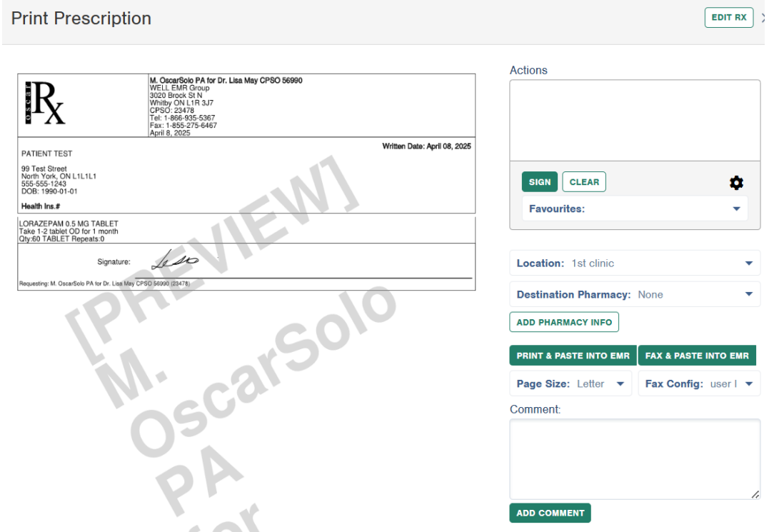Focus the Comment text area
The image size is (769, 532).
tap(634, 458)
